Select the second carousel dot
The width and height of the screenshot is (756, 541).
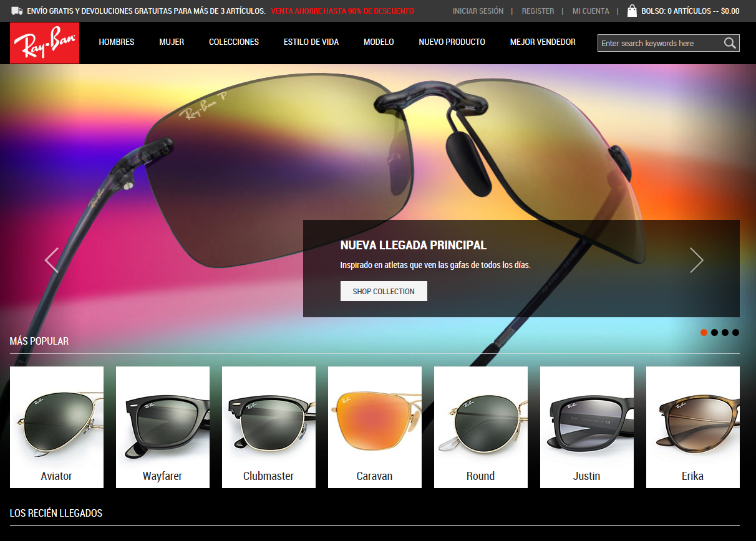[714, 332]
